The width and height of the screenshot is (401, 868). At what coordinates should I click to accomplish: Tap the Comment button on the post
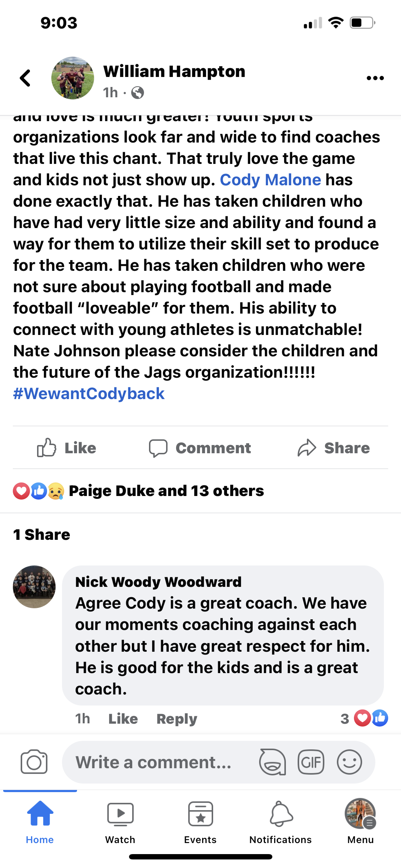point(200,448)
